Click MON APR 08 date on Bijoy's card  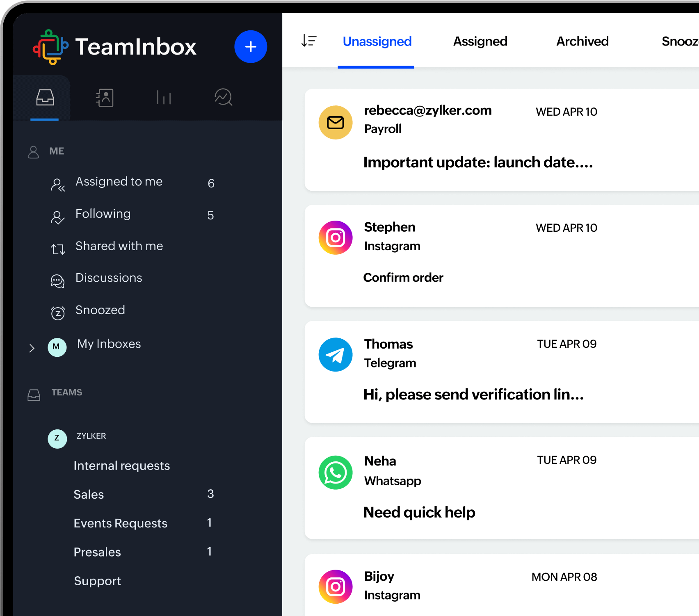(x=564, y=577)
